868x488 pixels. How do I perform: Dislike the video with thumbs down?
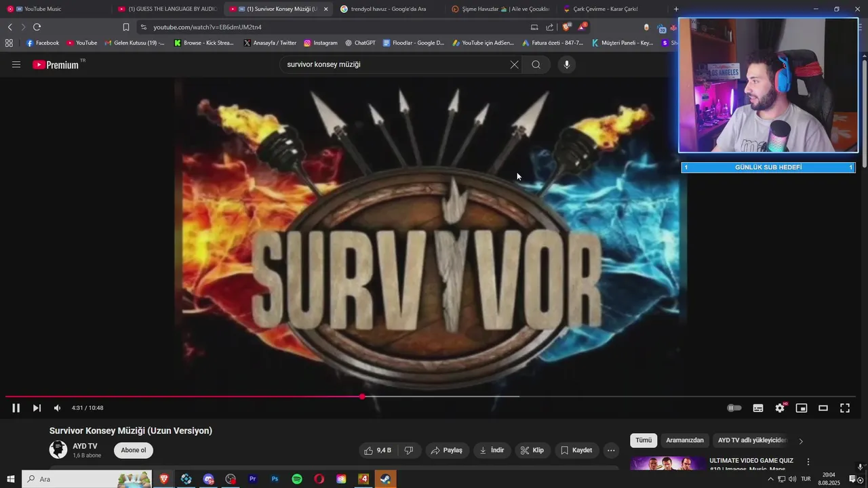point(409,450)
